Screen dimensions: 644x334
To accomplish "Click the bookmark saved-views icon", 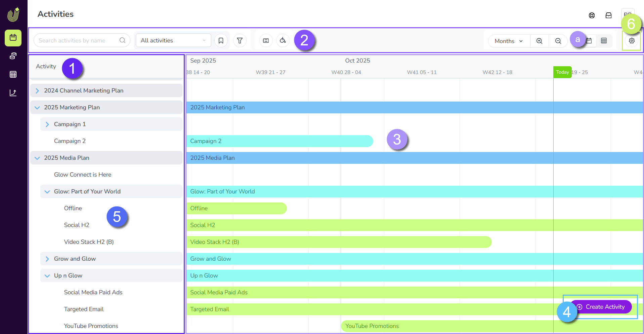I will tap(221, 40).
